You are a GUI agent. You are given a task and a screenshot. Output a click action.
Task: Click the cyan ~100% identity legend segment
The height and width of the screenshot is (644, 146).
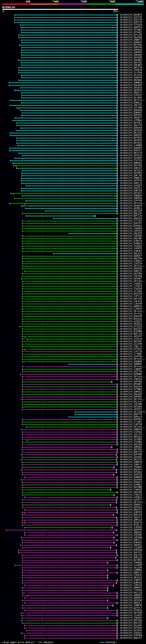click(x=130, y=4)
